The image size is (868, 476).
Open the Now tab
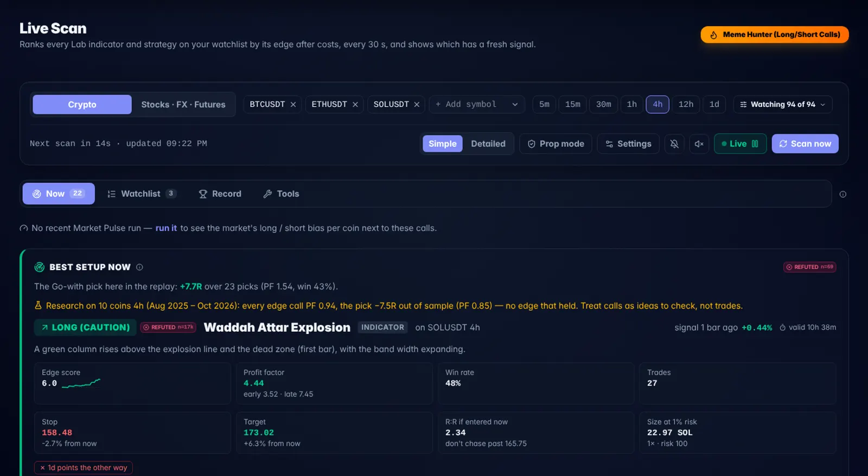(59, 194)
